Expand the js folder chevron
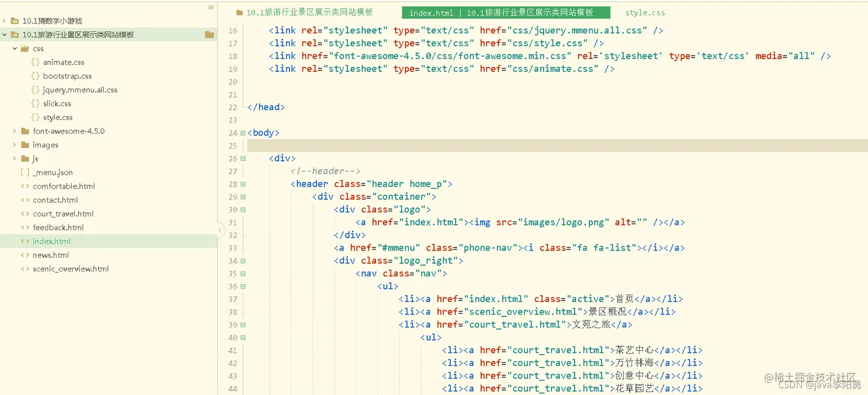The width and height of the screenshot is (868, 395). 15,158
